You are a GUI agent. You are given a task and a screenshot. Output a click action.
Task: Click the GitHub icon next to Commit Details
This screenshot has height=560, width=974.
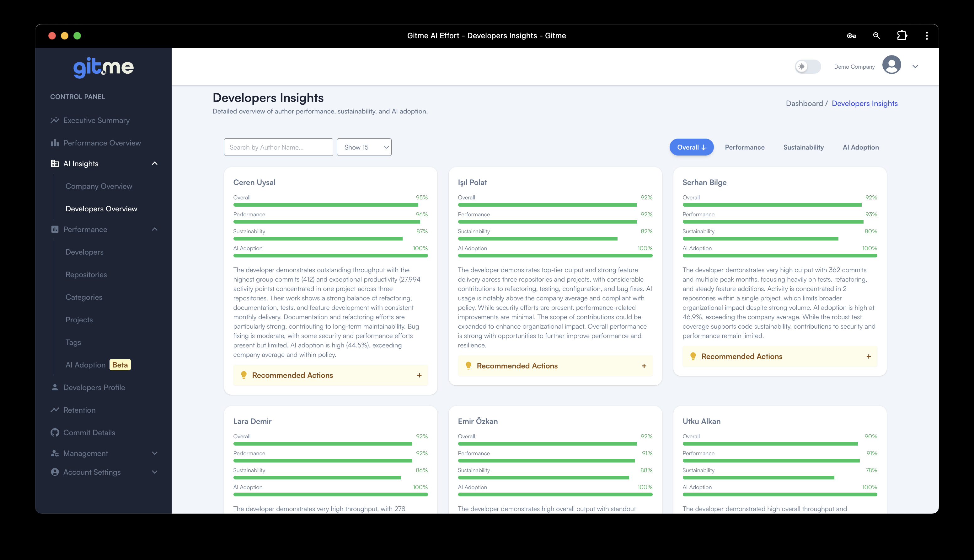pyautogui.click(x=55, y=432)
